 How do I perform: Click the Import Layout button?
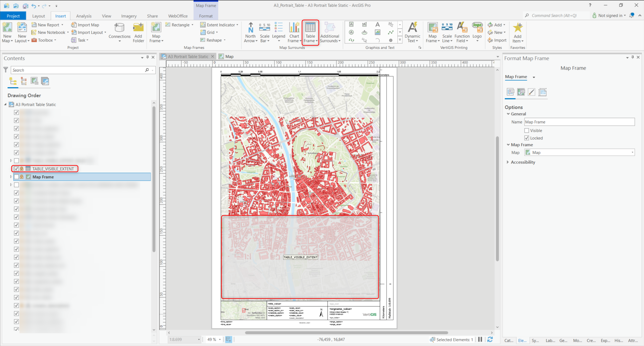tap(88, 32)
